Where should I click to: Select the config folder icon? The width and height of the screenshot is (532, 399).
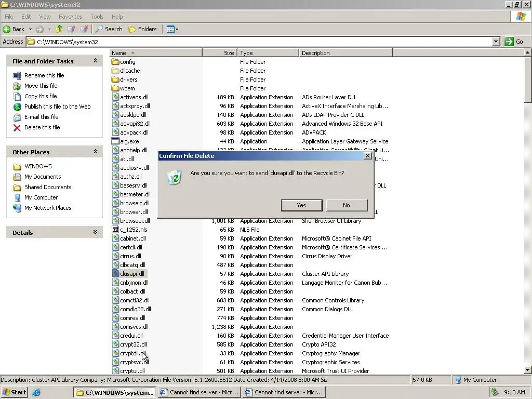click(x=115, y=62)
